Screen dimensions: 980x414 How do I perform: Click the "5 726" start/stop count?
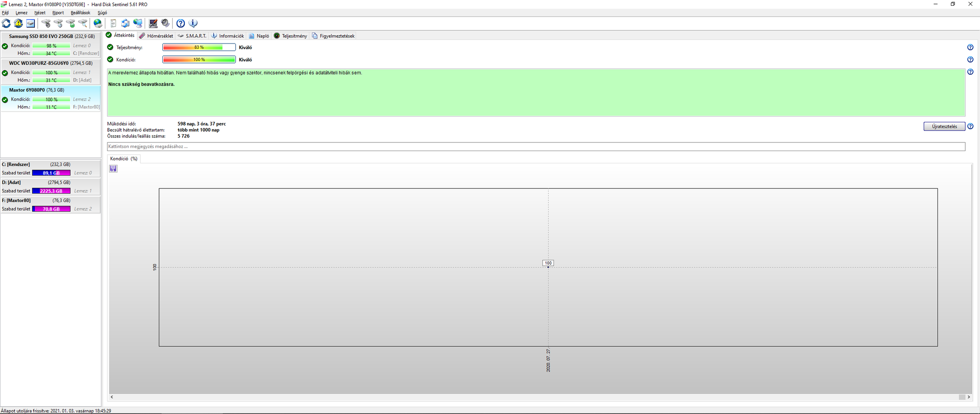[184, 136]
